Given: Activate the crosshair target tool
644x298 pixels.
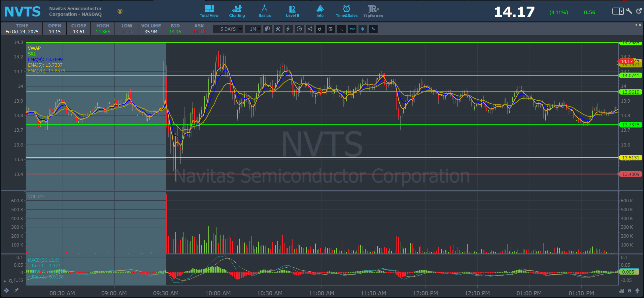Looking at the screenshot, I should (x=6, y=290).
